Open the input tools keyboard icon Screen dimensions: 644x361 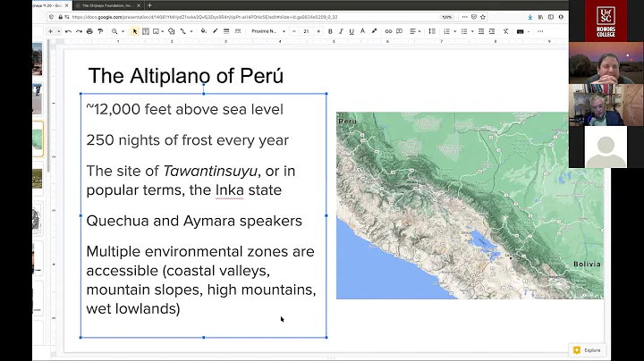click(520, 31)
